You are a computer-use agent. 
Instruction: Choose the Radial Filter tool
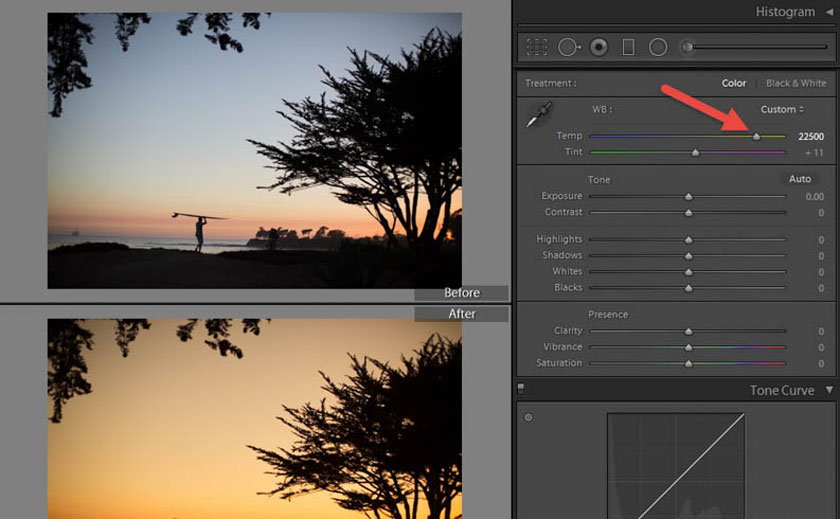pyautogui.click(x=658, y=47)
